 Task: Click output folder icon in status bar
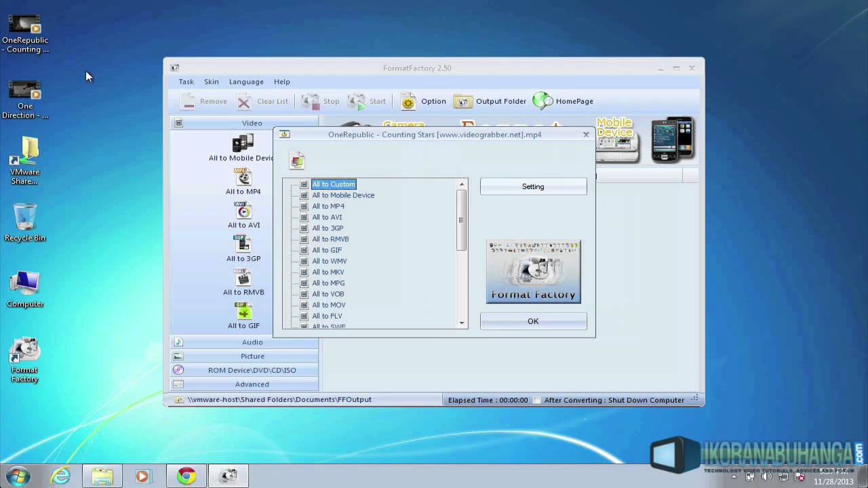[179, 400]
